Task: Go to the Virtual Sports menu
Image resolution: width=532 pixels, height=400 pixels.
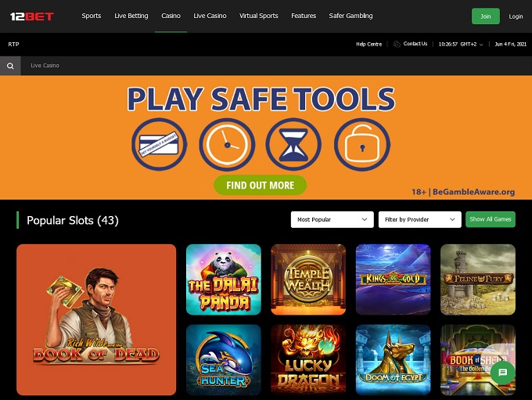Action: [258, 16]
